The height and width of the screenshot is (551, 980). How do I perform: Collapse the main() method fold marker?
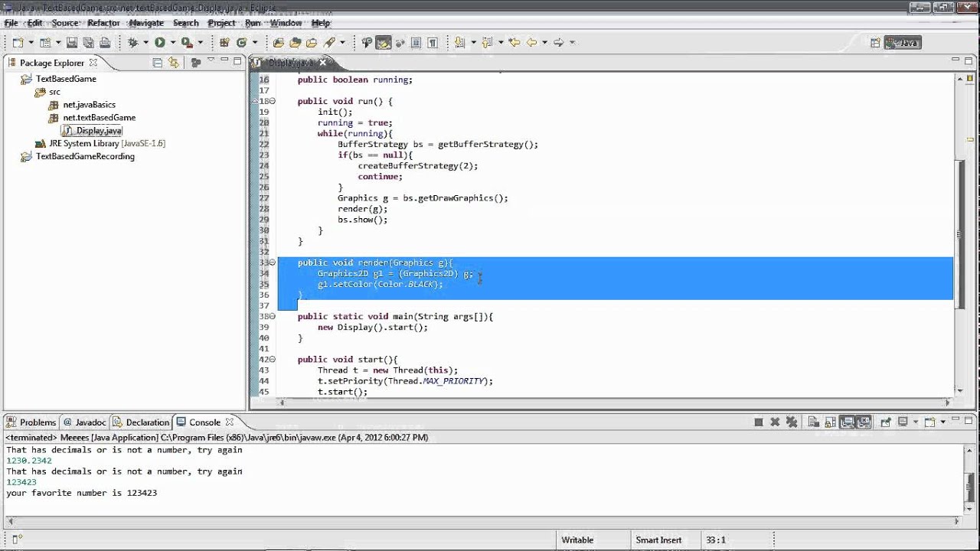tap(273, 316)
